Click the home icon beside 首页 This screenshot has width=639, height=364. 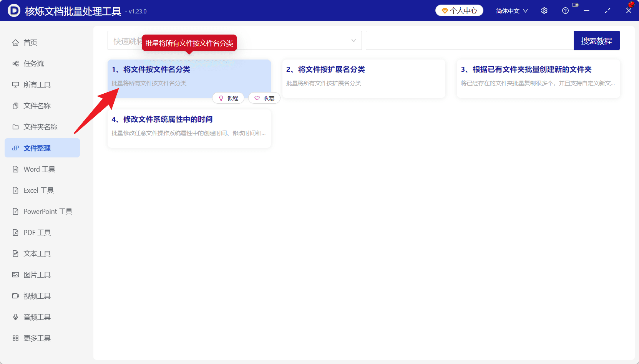pyautogui.click(x=15, y=43)
